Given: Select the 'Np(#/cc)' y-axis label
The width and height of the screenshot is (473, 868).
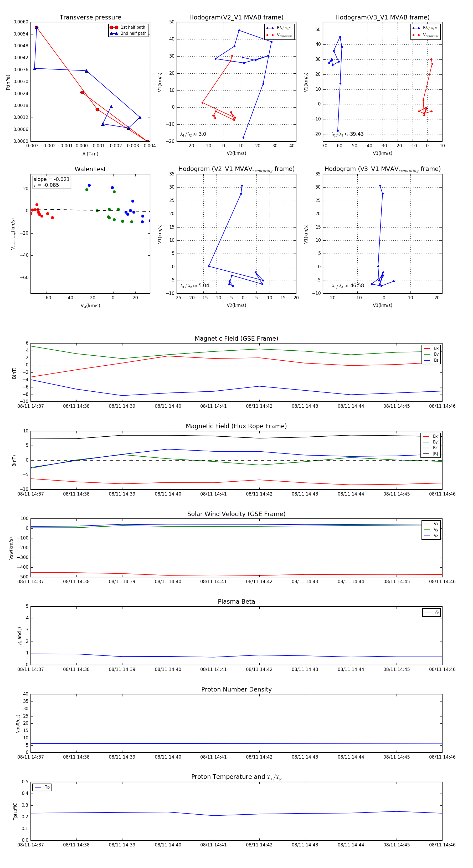Looking at the screenshot, I should 18,723.
